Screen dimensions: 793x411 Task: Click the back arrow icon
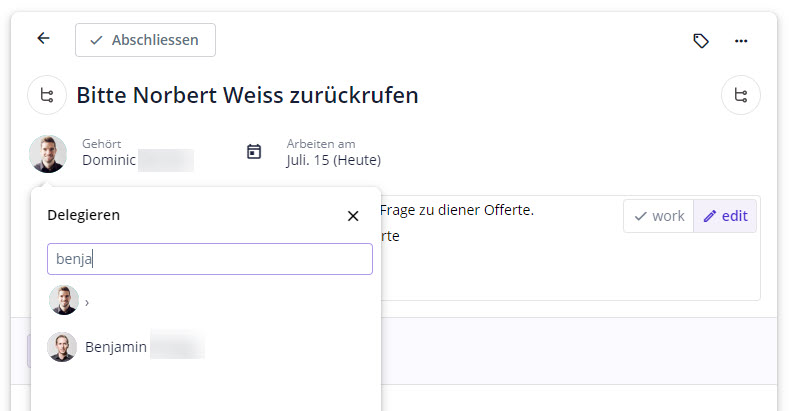[x=43, y=39]
